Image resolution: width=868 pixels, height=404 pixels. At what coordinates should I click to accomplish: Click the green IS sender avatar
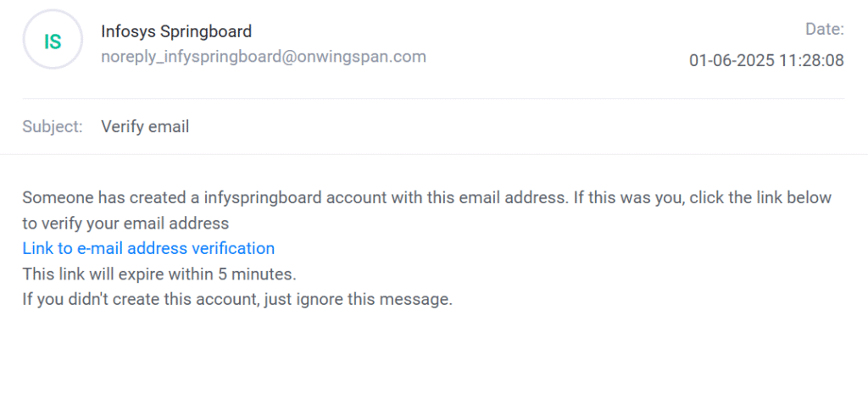53,40
